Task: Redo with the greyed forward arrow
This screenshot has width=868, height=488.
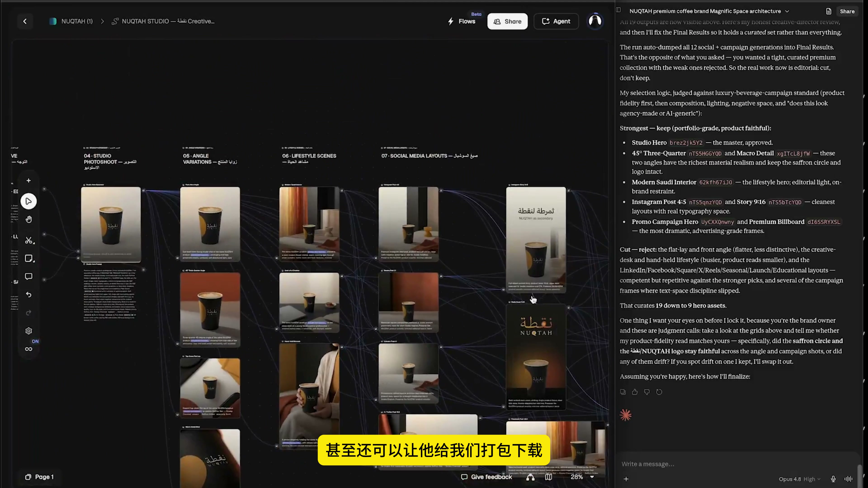Action: [29, 313]
